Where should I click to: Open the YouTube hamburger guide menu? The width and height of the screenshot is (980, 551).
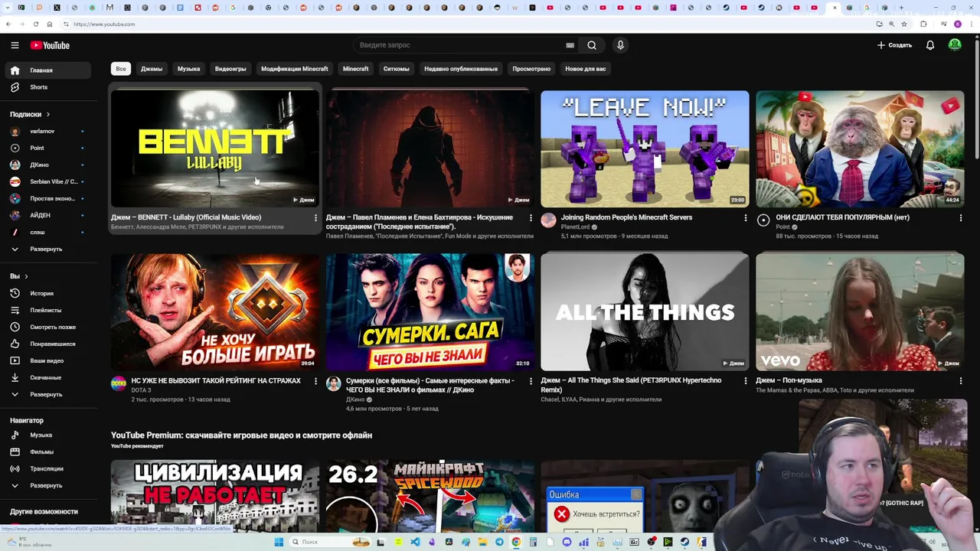(x=15, y=45)
